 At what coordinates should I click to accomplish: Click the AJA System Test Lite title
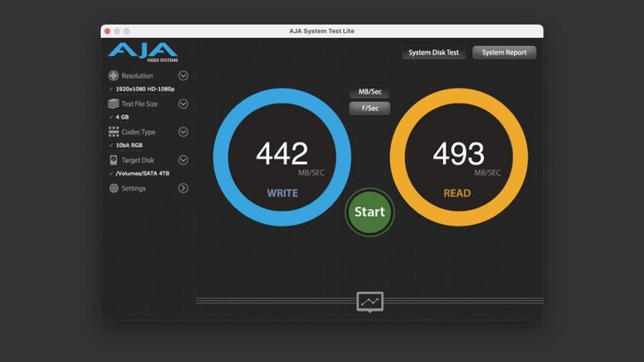click(x=322, y=31)
